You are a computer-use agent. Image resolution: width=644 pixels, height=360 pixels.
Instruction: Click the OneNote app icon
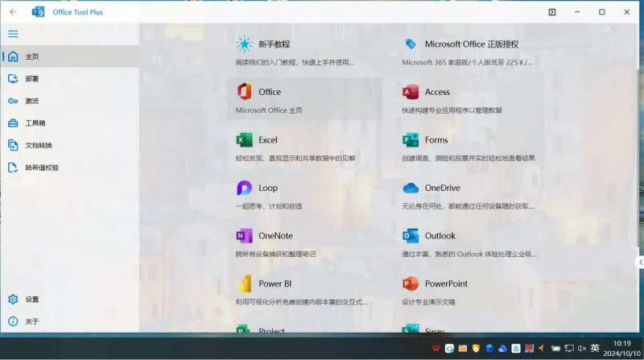[244, 236]
